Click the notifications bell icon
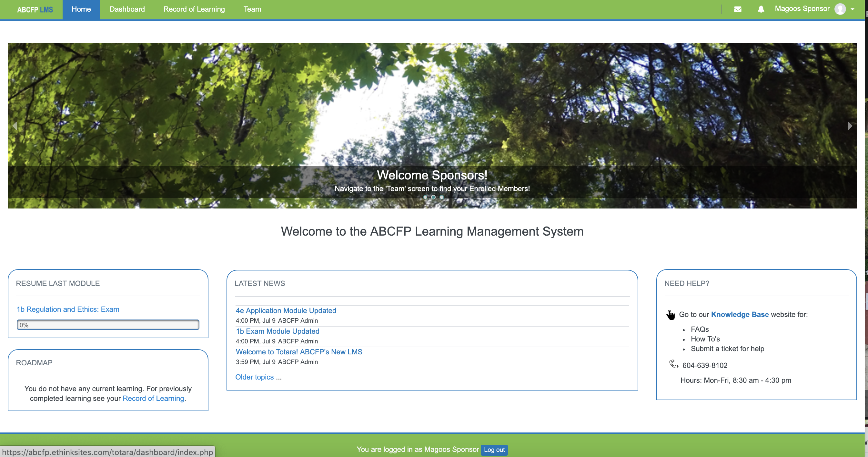The height and width of the screenshot is (457, 868). pos(761,9)
